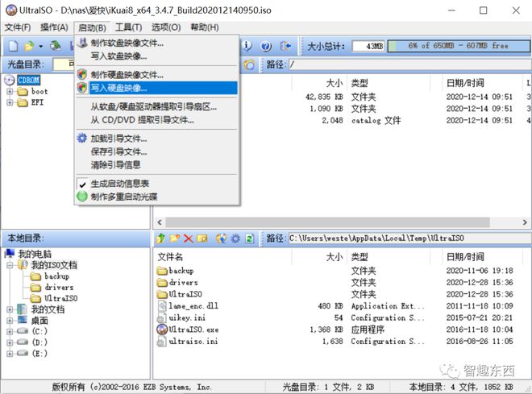Screen dimensions: 532x394
Task: Expand the 桌面 tree node
Action: pyautogui.click(x=10, y=321)
